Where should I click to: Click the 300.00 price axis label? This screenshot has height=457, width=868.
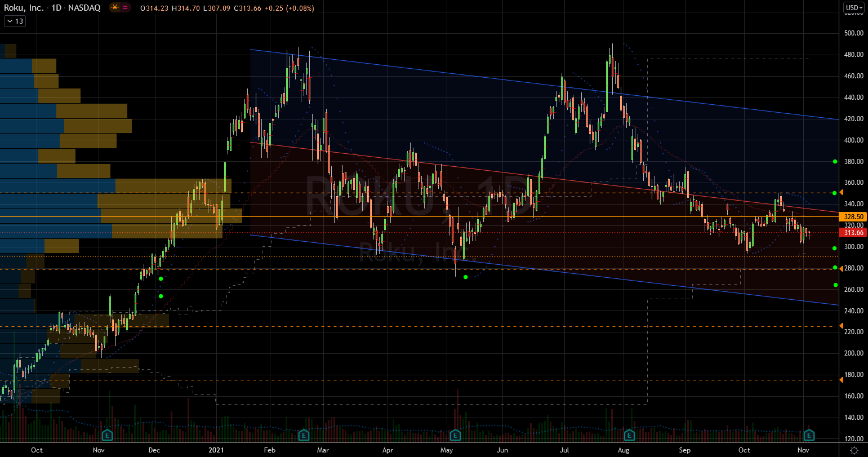854,247
